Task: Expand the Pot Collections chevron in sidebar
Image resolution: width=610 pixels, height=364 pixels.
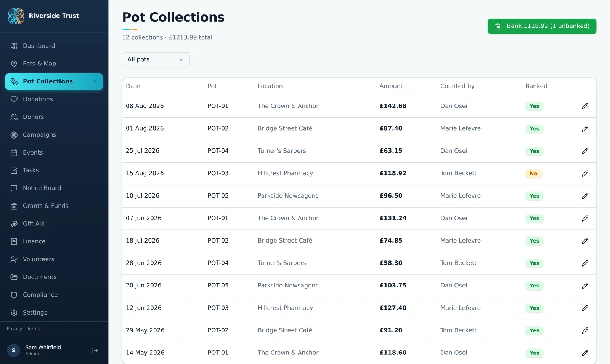Action: tap(95, 81)
